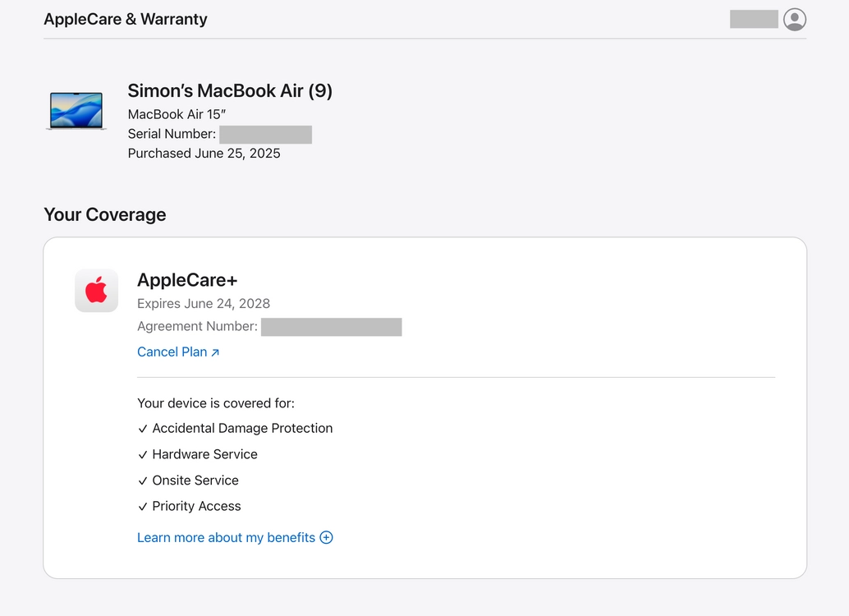849x616 pixels.
Task: Open the Cancel Plan link
Action: coord(178,352)
